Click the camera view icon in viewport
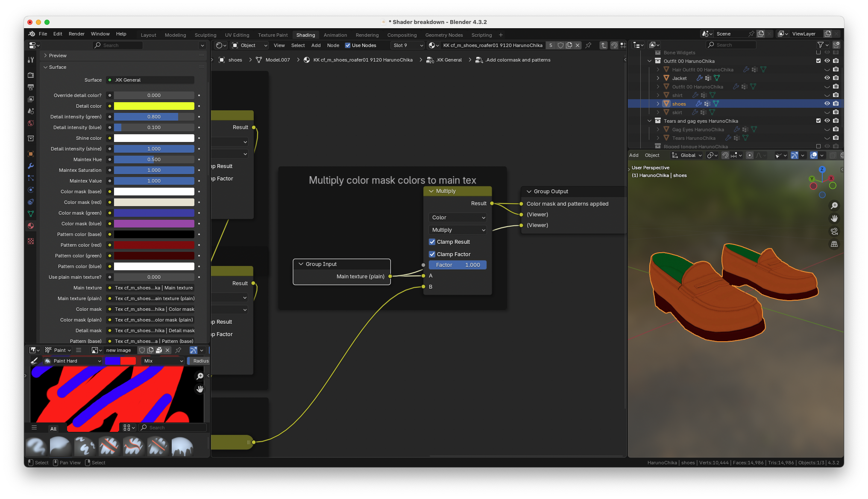 pos(834,231)
